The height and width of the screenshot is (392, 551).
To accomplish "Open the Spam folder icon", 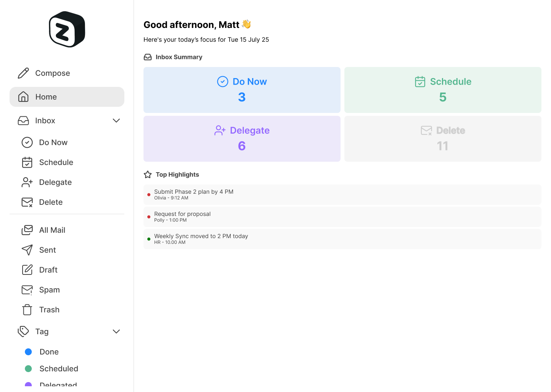I will [27, 290].
